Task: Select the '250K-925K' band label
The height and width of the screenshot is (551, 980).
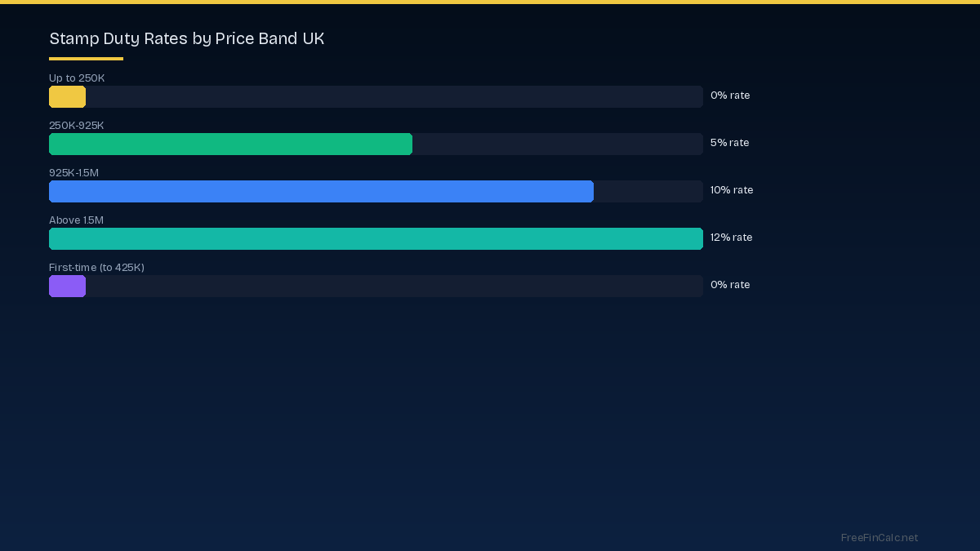Action: point(77,126)
